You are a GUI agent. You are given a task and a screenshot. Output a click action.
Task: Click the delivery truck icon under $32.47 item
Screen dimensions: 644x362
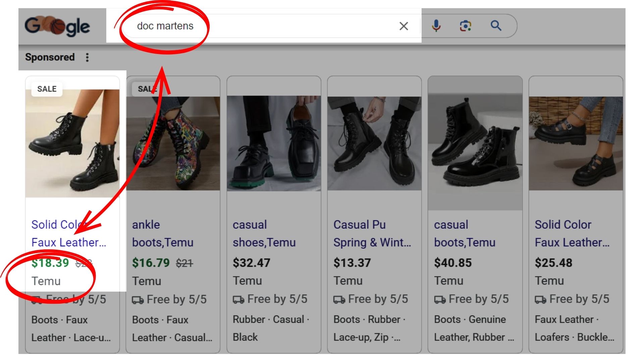[x=238, y=299]
